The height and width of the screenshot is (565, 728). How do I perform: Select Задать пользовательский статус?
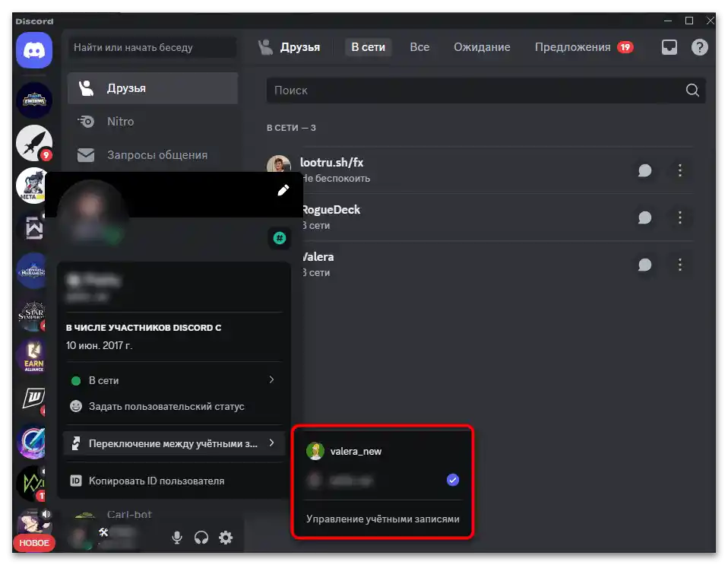(x=174, y=407)
